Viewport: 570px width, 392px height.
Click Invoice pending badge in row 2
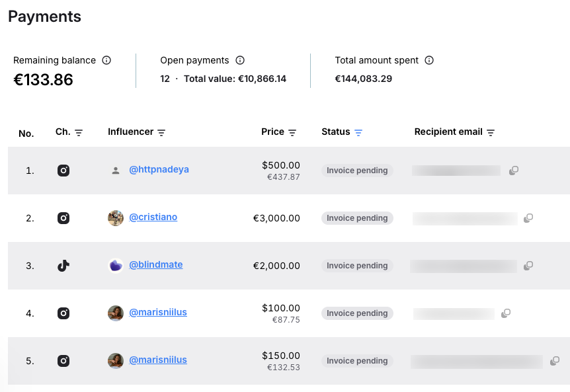357,218
